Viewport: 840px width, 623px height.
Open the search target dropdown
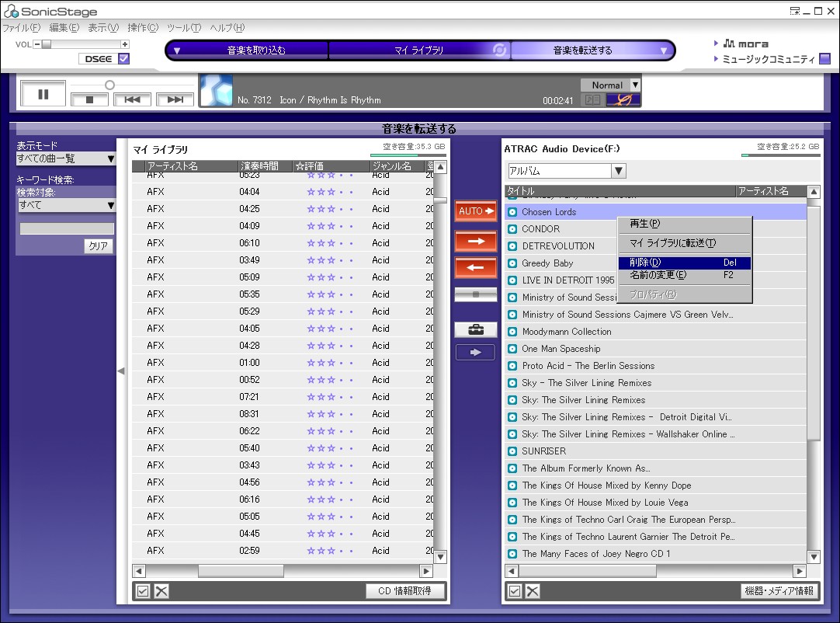(x=110, y=205)
